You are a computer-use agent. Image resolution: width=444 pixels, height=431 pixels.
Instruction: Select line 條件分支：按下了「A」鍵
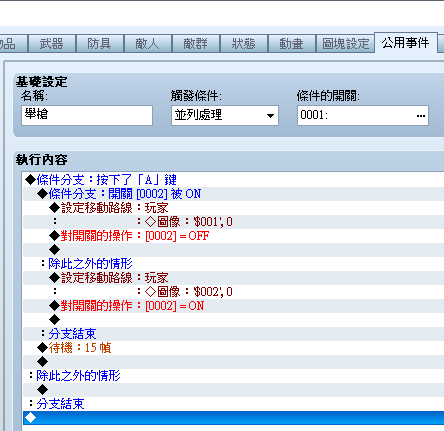click(x=233, y=180)
